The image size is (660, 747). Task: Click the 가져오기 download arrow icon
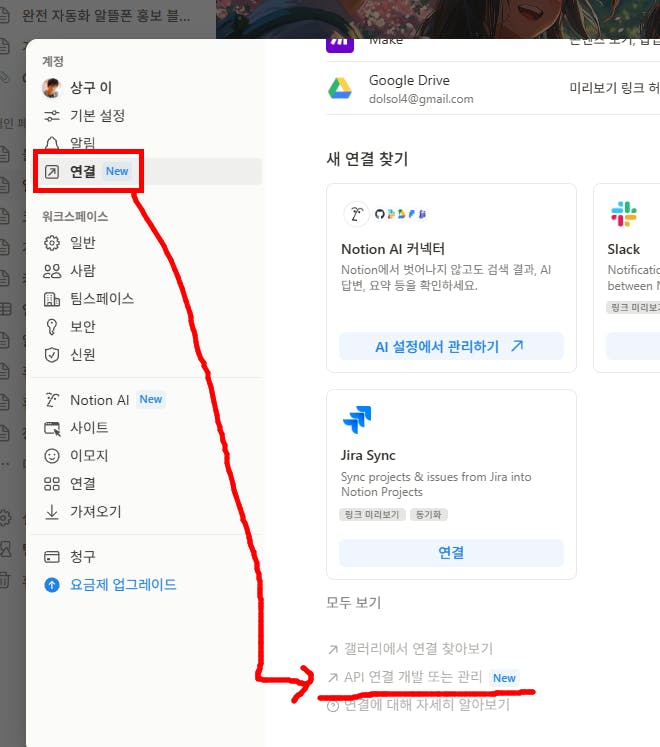51,512
